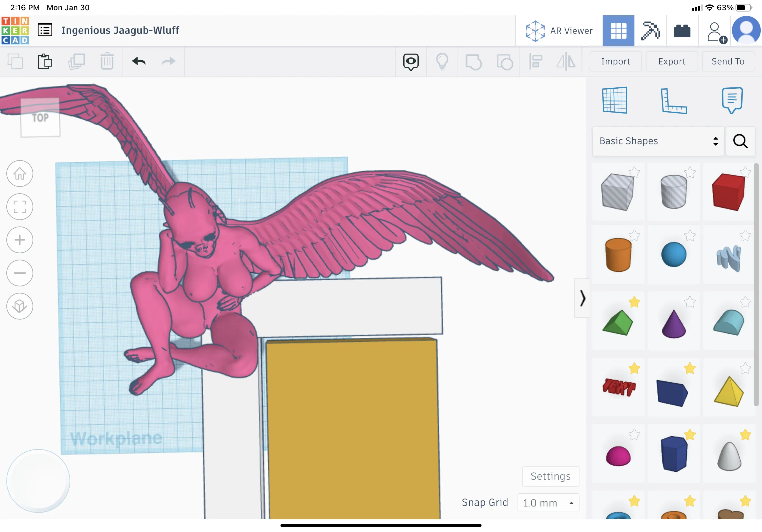Select the blue Sphere shape
762x532 pixels.
[674, 255]
